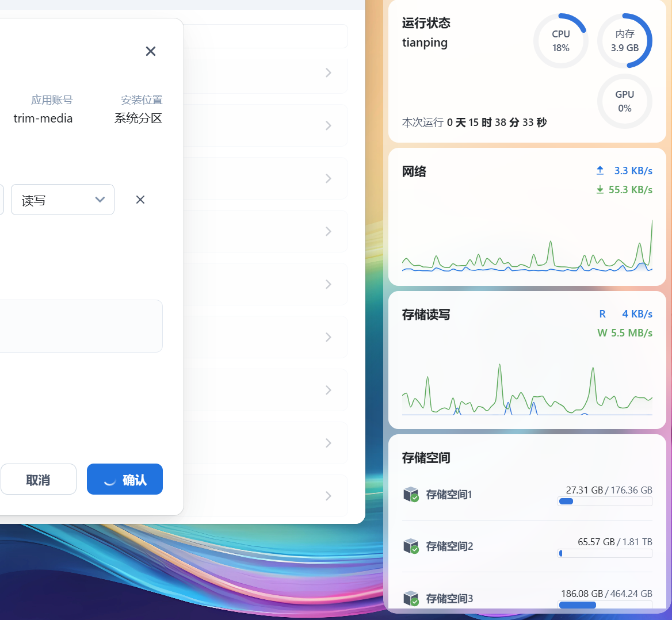Dismiss the dialog with the X button

150,51
